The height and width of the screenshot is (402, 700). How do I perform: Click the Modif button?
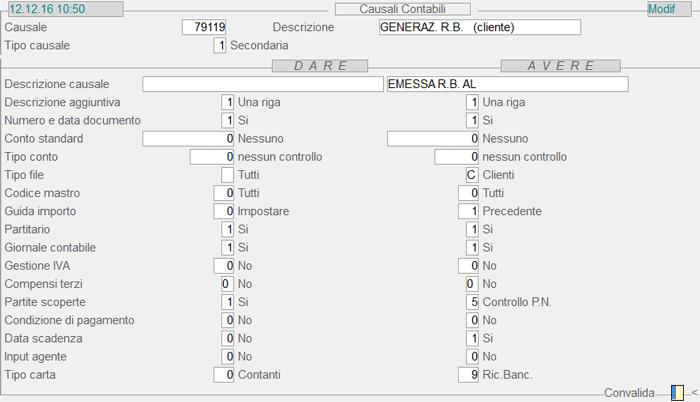(669, 9)
